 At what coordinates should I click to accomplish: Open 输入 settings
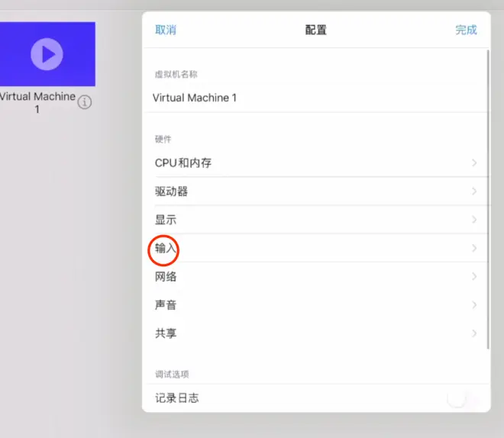(x=315, y=248)
